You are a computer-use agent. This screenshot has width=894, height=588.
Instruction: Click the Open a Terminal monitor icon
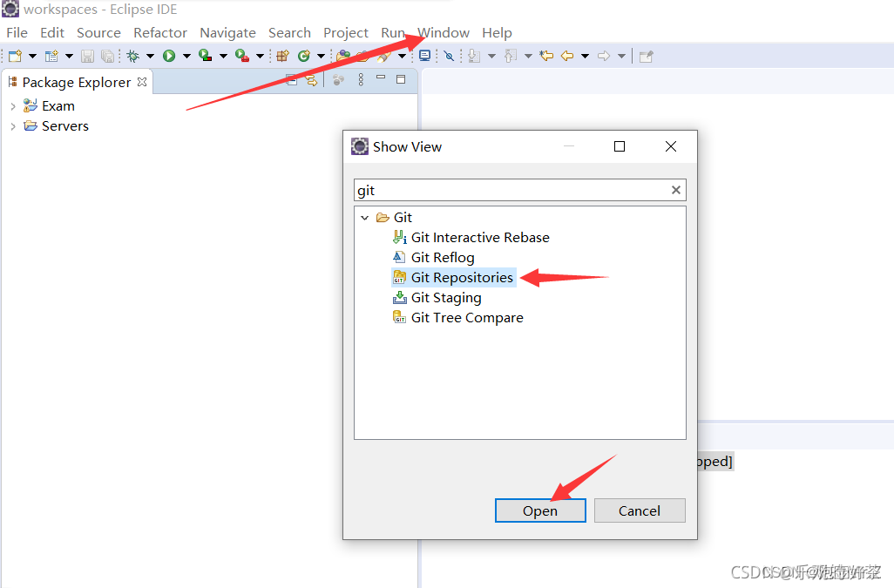[x=424, y=56]
